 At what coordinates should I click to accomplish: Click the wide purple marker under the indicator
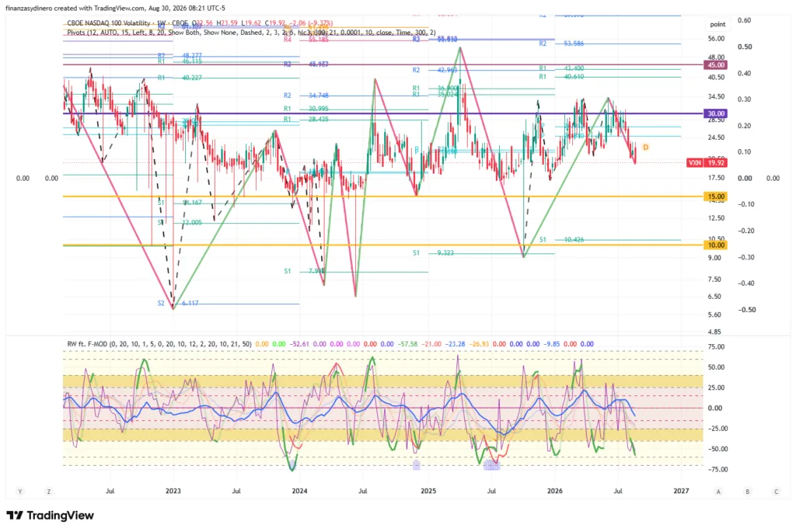point(492,464)
